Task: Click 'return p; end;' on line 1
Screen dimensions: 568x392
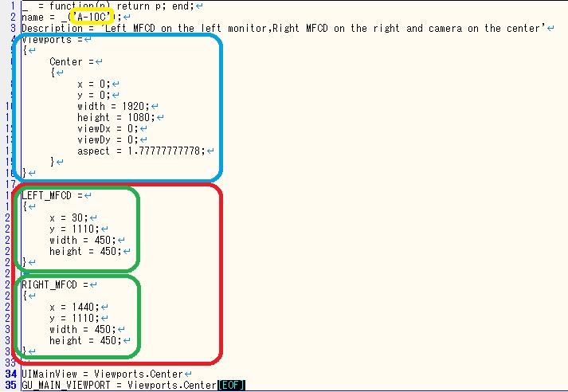Action: (155, 6)
